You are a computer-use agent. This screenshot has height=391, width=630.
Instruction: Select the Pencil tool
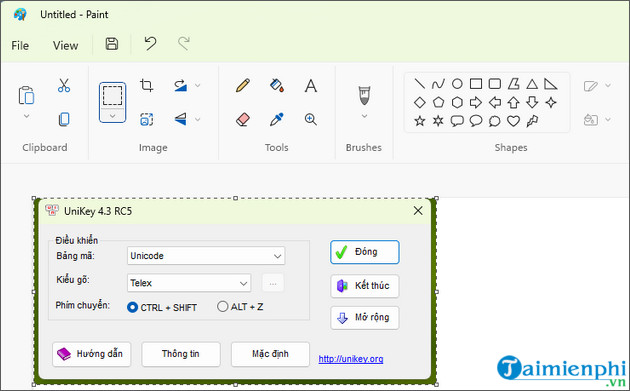(243, 85)
